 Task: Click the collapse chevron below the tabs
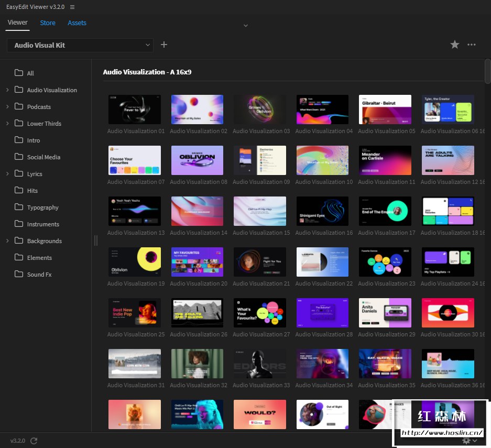(245, 25)
